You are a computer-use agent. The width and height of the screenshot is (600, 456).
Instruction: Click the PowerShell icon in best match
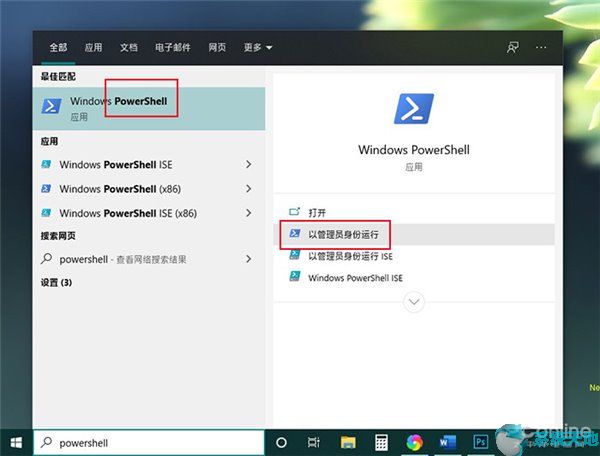51,106
